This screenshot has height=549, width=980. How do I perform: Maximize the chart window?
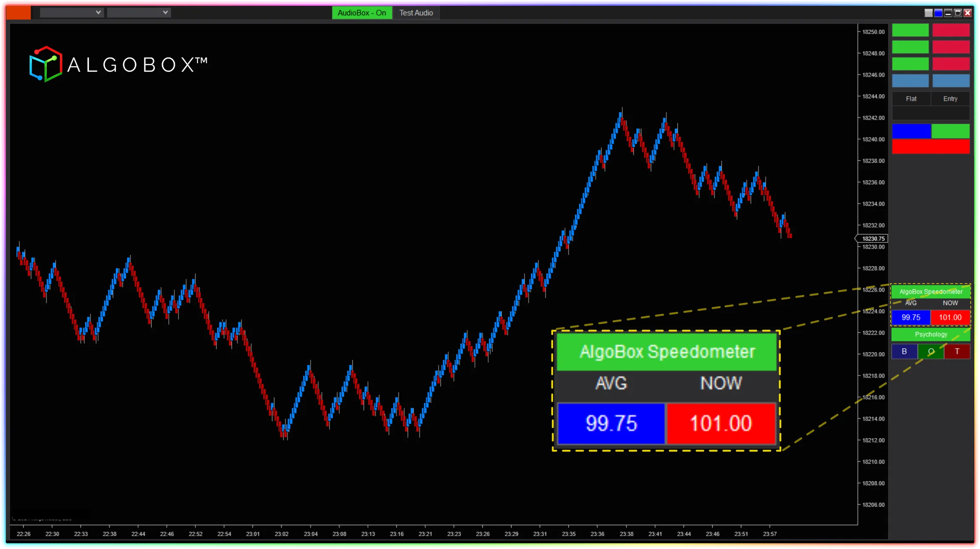coord(958,13)
